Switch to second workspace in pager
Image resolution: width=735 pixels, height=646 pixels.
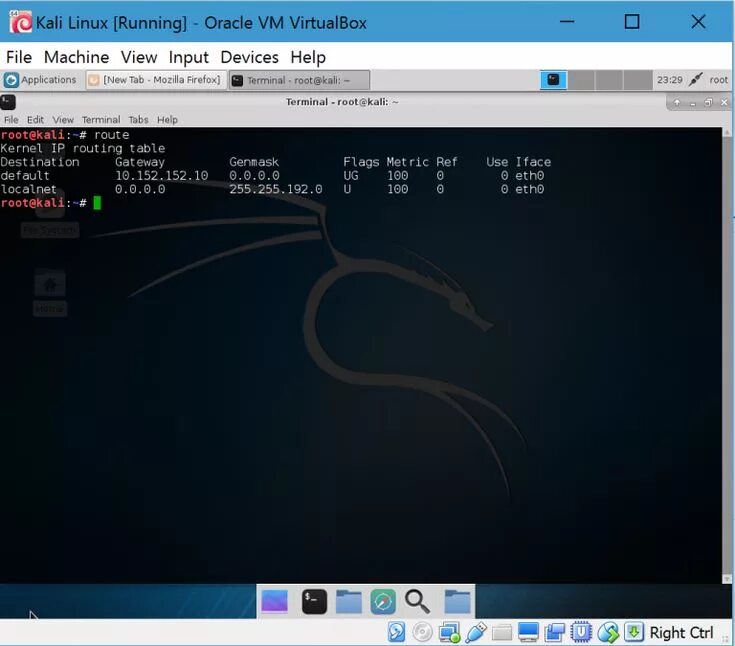581,80
